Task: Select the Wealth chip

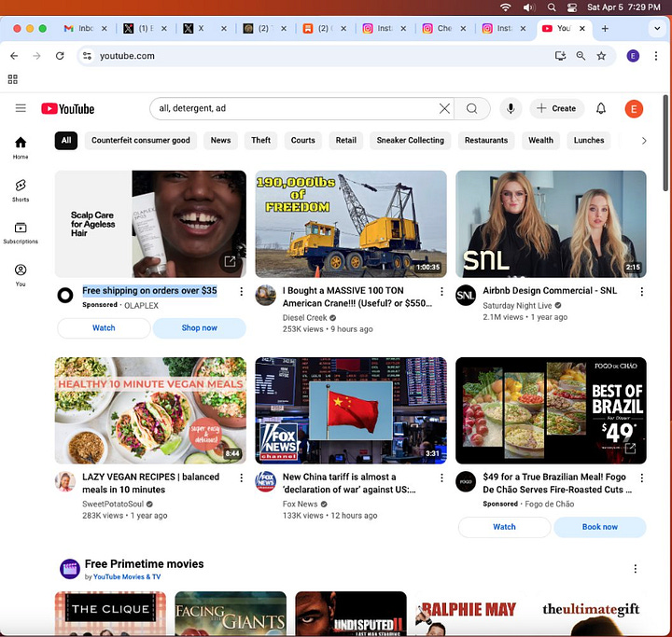Action: click(540, 141)
